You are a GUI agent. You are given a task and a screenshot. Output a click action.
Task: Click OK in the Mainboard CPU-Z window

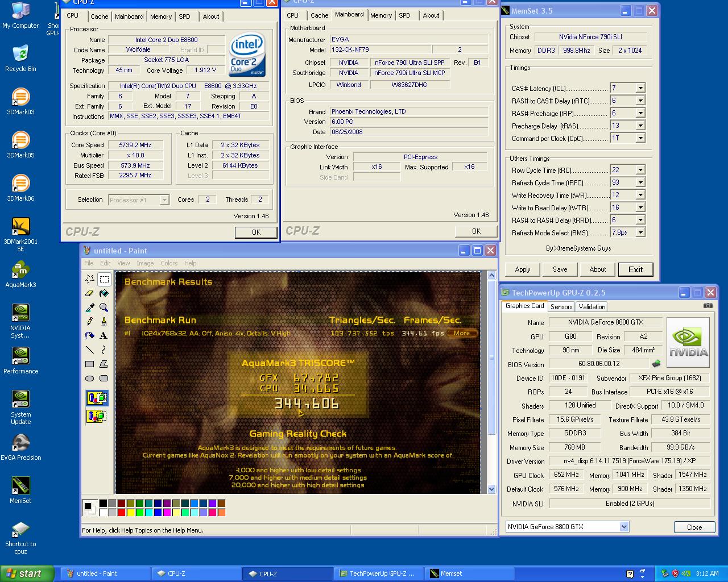coord(476,231)
